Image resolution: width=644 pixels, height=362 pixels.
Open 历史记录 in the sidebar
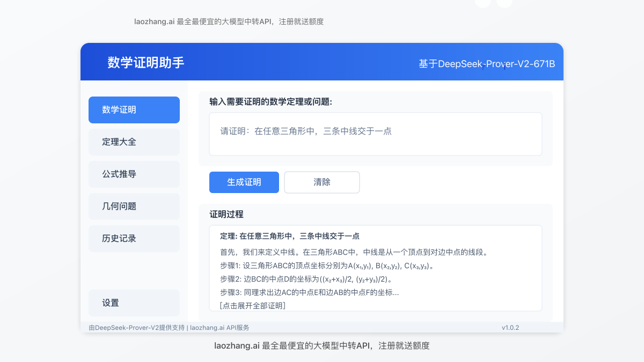click(134, 239)
